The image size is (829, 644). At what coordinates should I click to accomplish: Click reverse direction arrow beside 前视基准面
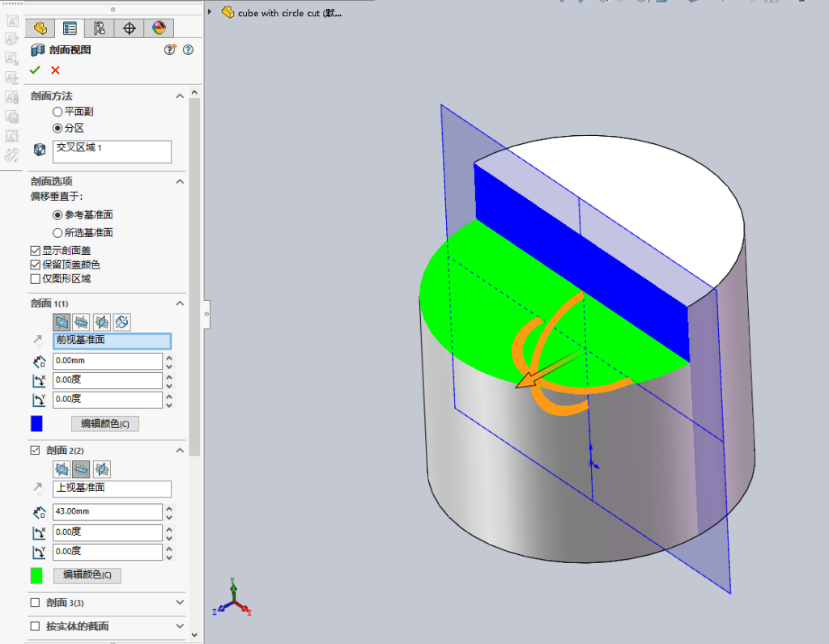[x=39, y=341]
